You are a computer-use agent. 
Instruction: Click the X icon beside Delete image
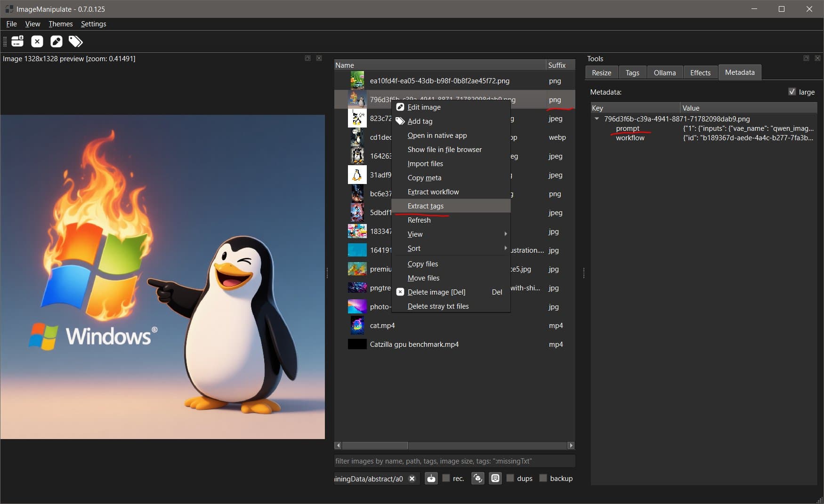[x=400, y=292]
